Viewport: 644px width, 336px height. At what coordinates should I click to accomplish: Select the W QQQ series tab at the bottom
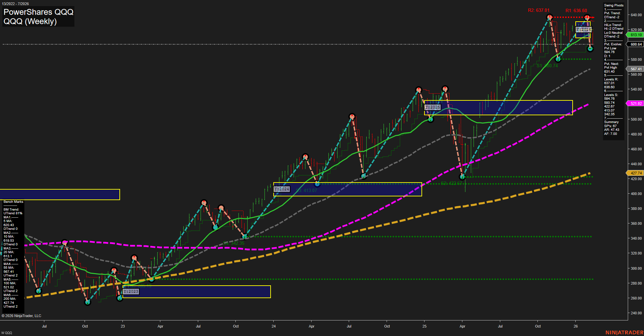click(6, 333)
